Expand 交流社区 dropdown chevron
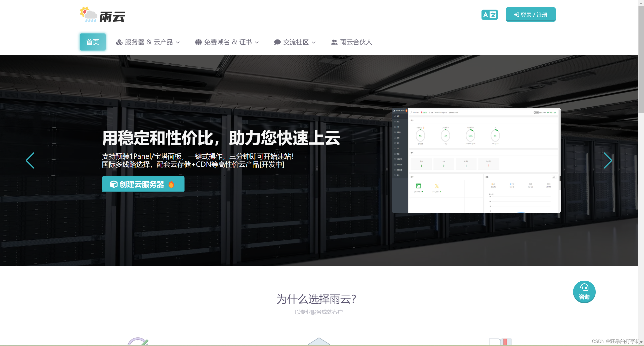 [x=314, y=42]
